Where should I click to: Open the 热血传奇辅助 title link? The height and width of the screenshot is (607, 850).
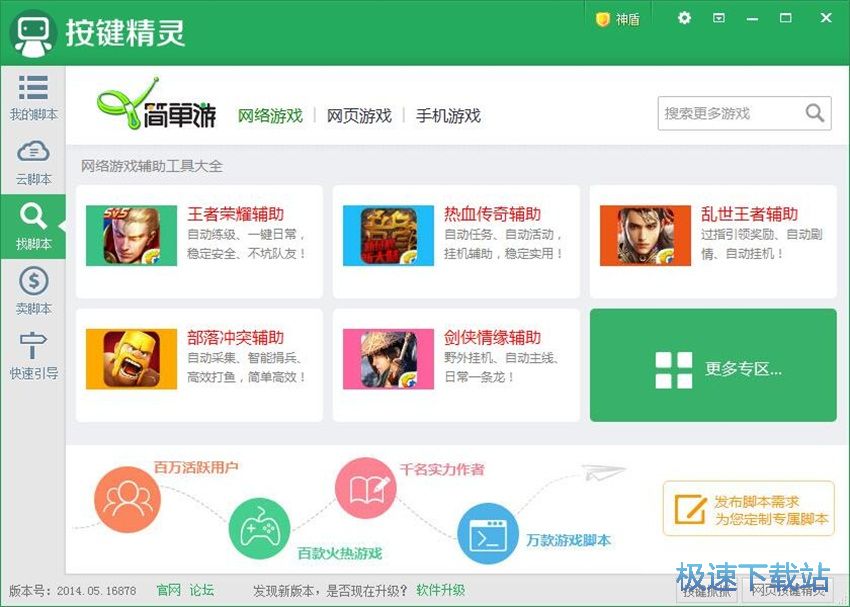coord(492,214)
